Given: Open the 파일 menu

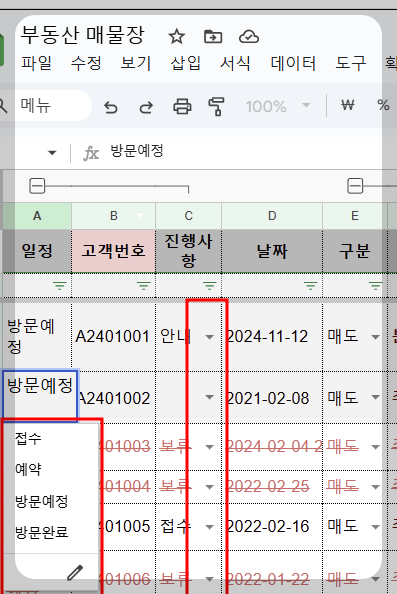Looking at the screenshot, I should 36,63.
